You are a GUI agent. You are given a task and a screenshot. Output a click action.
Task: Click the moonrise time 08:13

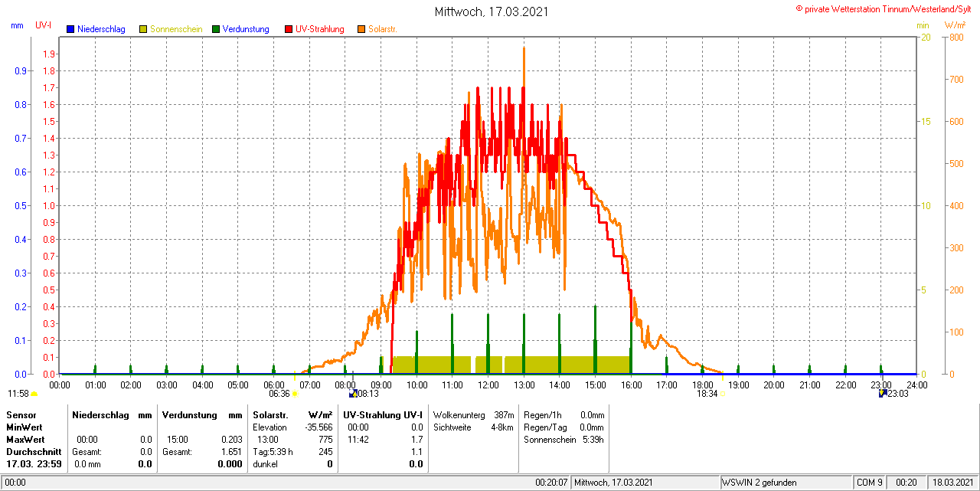pos(368,394)
